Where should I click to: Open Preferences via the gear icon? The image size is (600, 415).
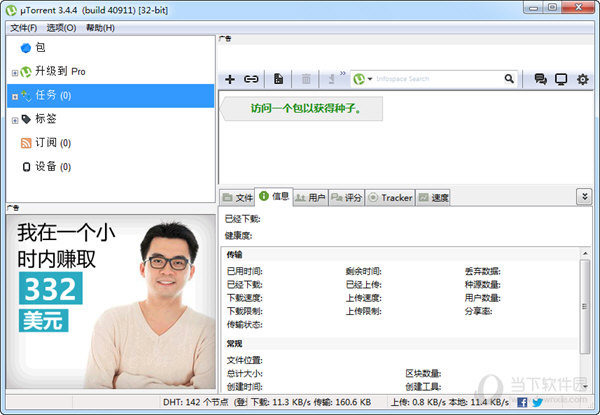coord(582,79)
